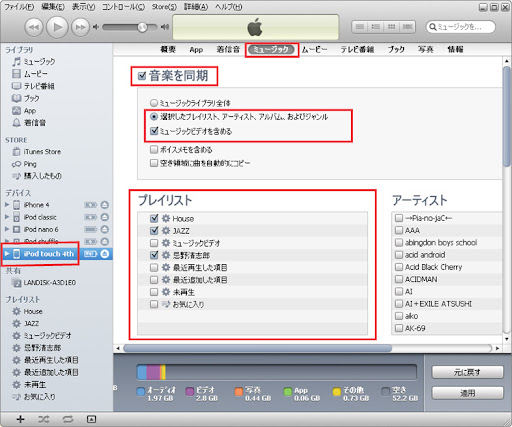The image size is (512, 427).
Task: Check artist AK-69 checkbox
Action: (x=399, y=328)
